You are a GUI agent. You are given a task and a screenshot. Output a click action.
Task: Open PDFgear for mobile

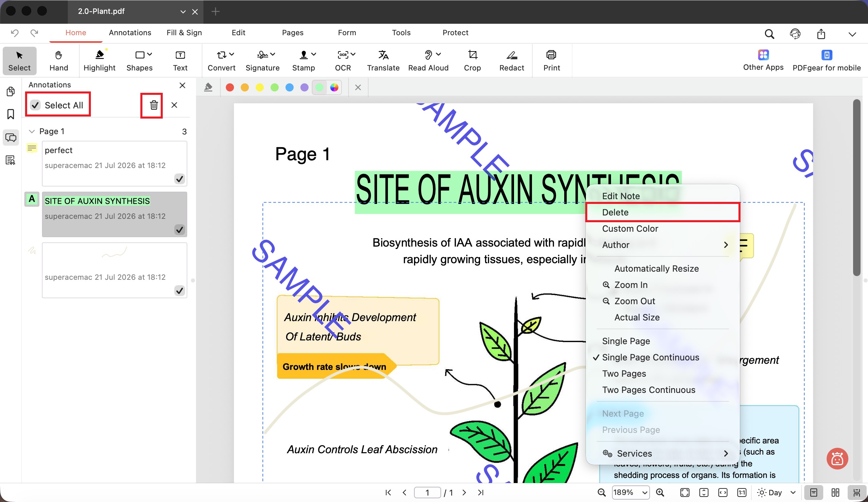827,61
